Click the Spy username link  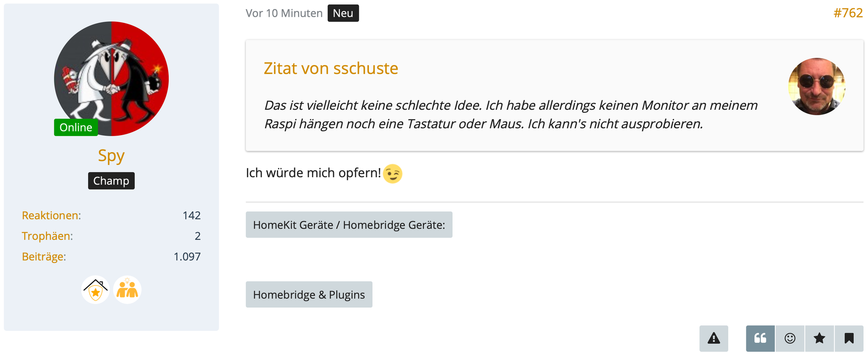[x=111, y=155]
